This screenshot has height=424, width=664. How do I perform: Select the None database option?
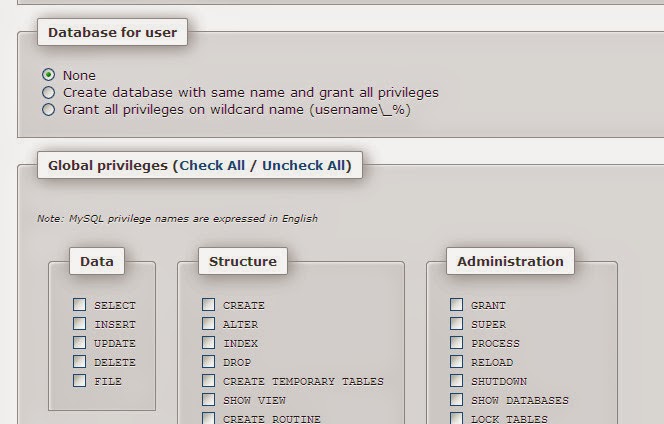point(48,75)
